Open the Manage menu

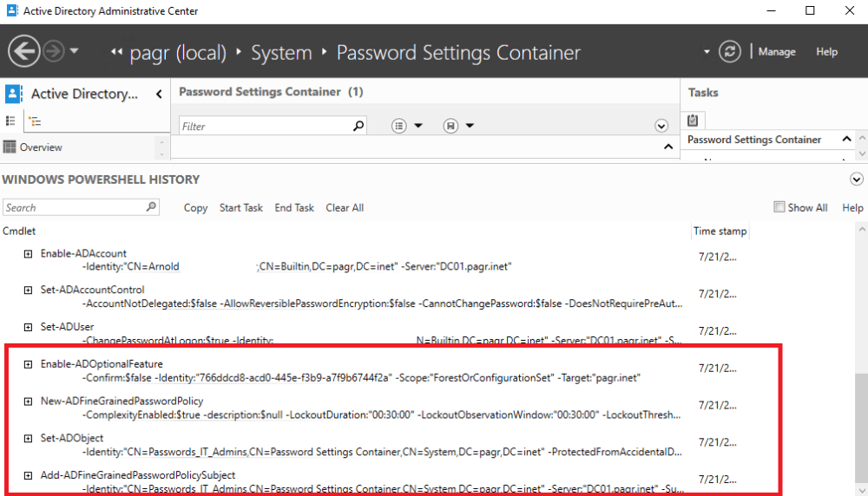click(777, 52)
